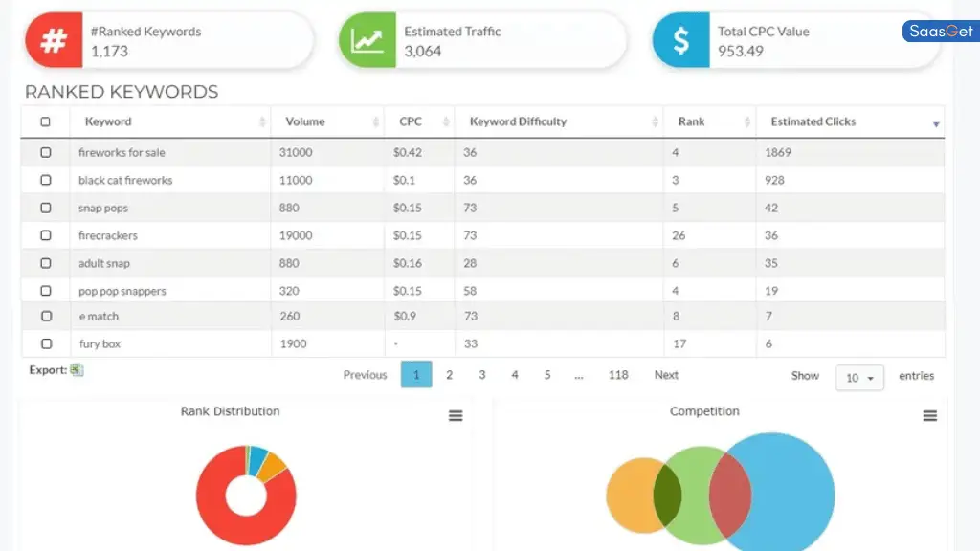Click the #Ranked Keywords hash icon
Image resolution: width=980 pixels, height=551 pixels.
pyautogui.click(x=53, y=39)
